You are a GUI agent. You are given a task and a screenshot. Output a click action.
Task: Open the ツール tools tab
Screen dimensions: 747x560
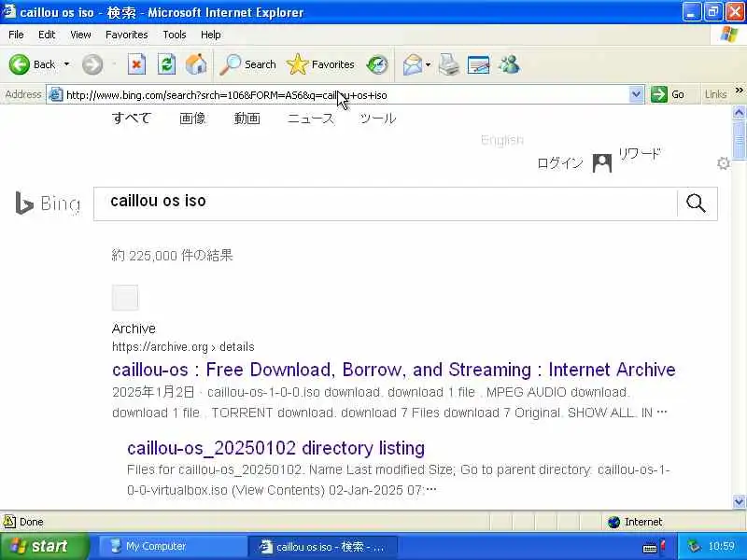click(x=378, y=119)
